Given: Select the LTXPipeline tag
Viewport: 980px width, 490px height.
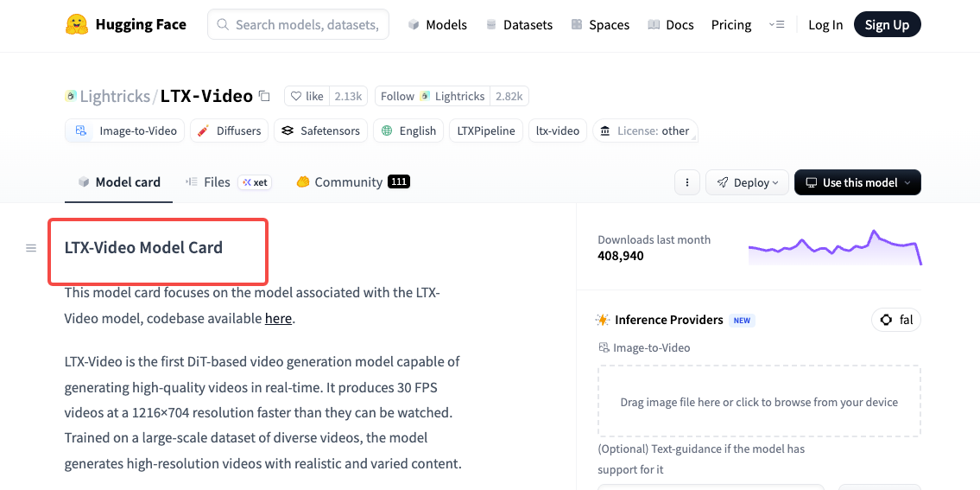Looking at the screenshot, I should pyautogui.click(x=485, y=130).
